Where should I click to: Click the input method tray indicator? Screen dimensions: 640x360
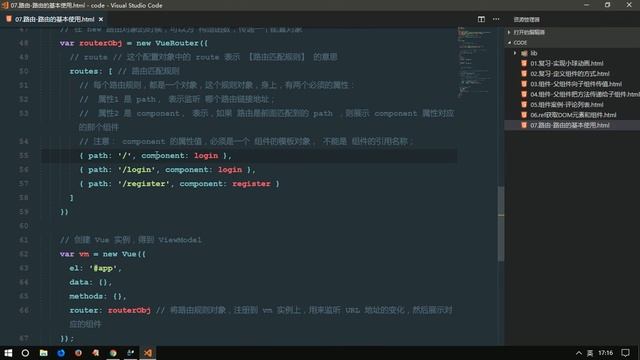pos(590,353)
